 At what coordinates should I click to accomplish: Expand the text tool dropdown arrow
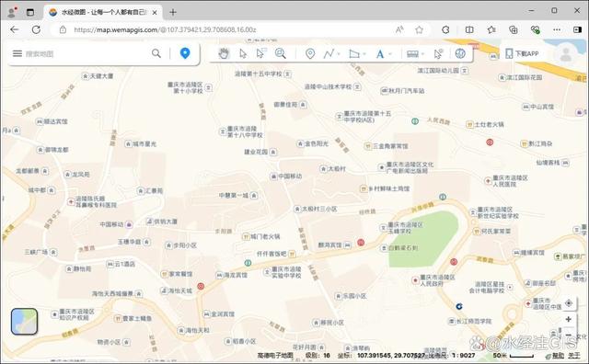pyautogui.click(x=389, y=54)
